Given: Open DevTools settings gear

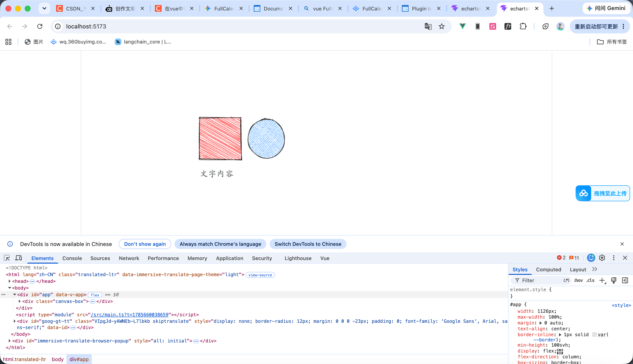Looking at the screenshot, I should tap(602, 258).
